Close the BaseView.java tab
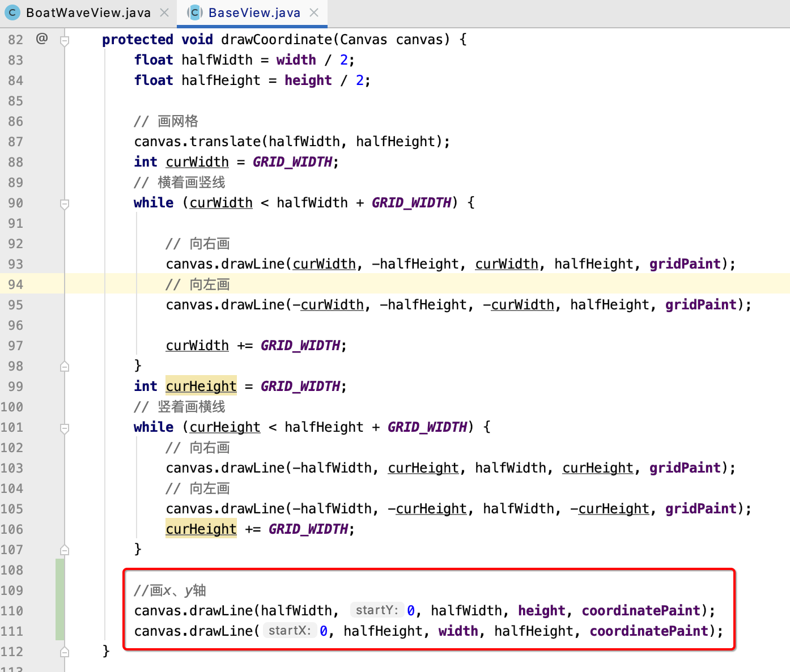 click(x=314, y=12)
